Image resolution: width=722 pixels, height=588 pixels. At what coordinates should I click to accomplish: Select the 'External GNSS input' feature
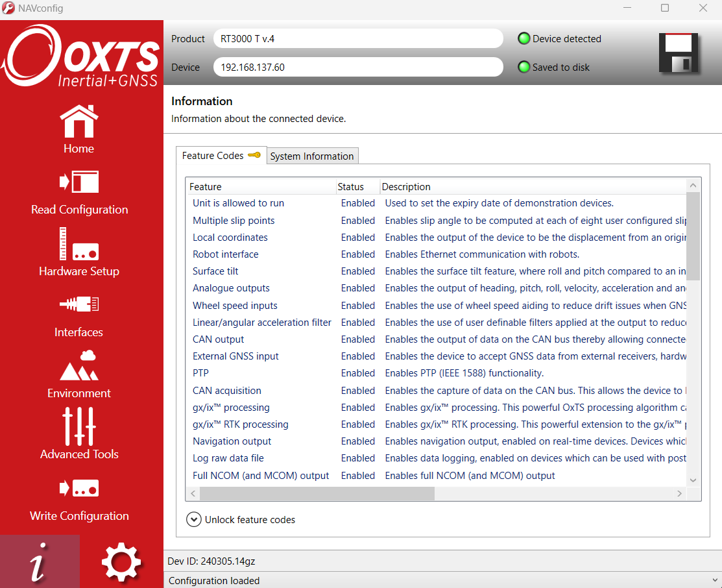pyautogui.click(x=235, y=356)
